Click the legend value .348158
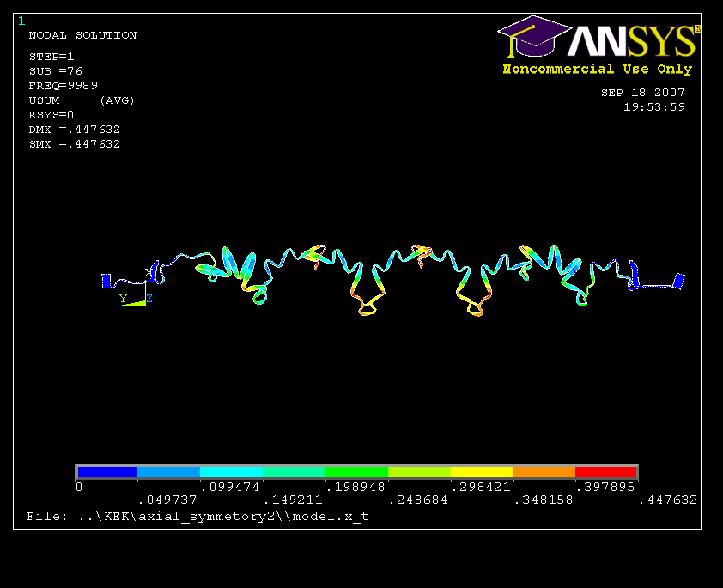723x588 pixels. tap(544, 500)
